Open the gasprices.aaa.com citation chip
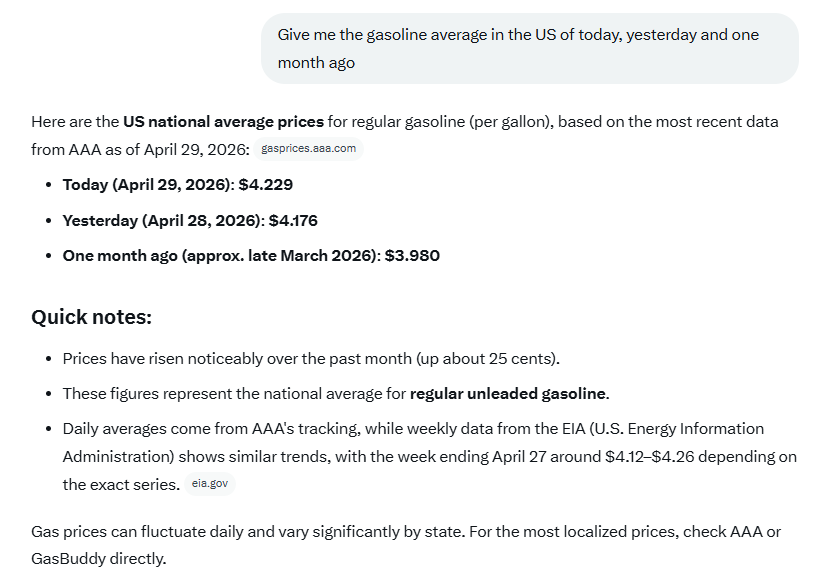Image resolution: width=829 pixels, height=587 pixels. pyautogui.click(x=308, y=149)
